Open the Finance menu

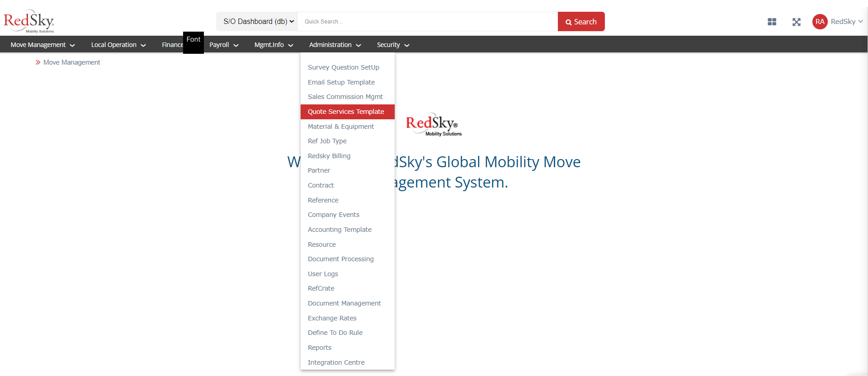(172, 45)
